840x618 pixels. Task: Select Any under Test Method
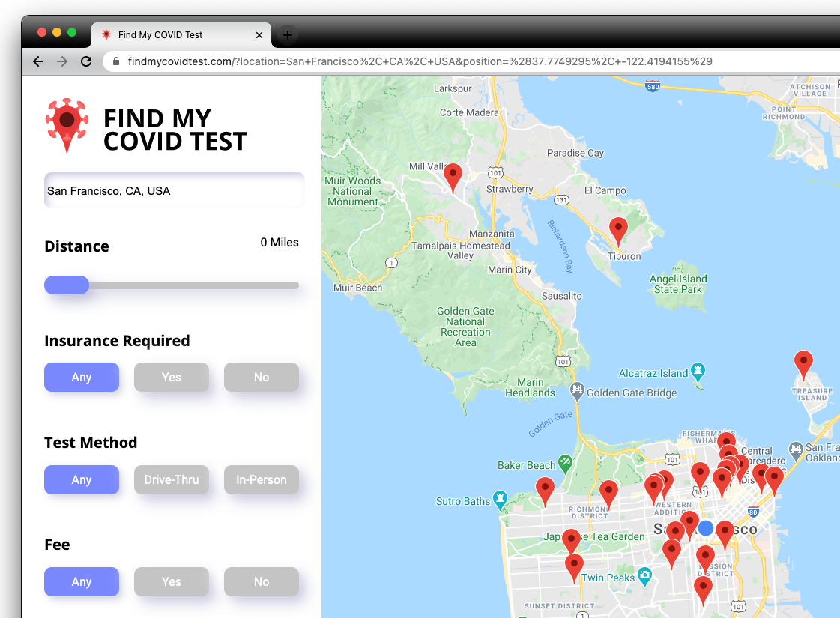(82, 480)
